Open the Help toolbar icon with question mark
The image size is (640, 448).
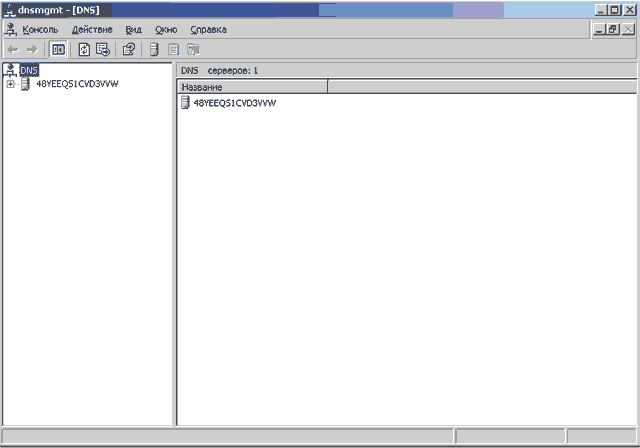click(129, 50)
